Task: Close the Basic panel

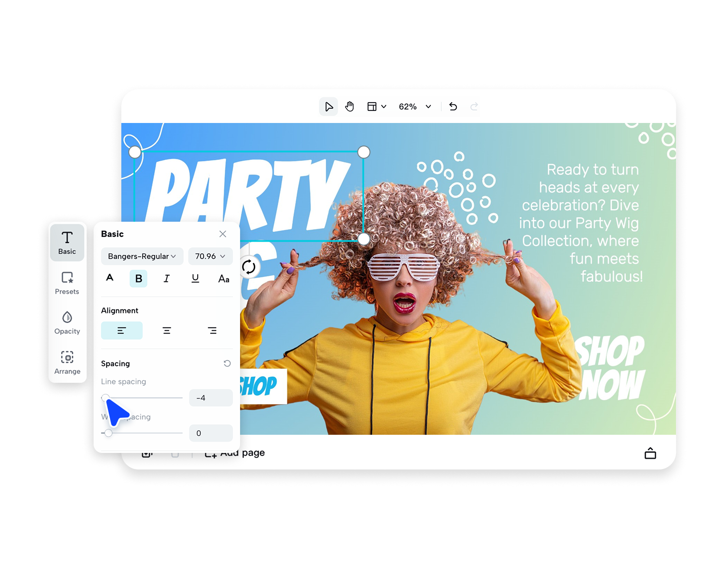Action: point(223,234)
